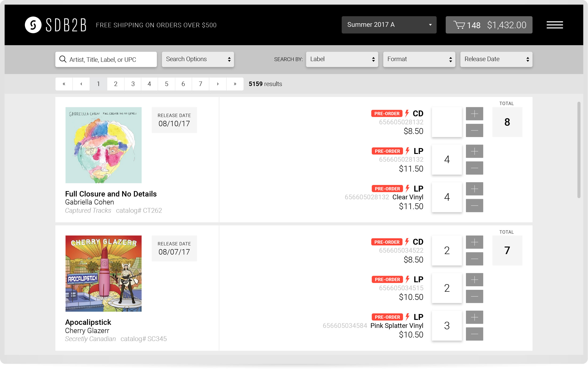Select page 4 of results
The width and height of the screenshot is (588, 369).
149,84
